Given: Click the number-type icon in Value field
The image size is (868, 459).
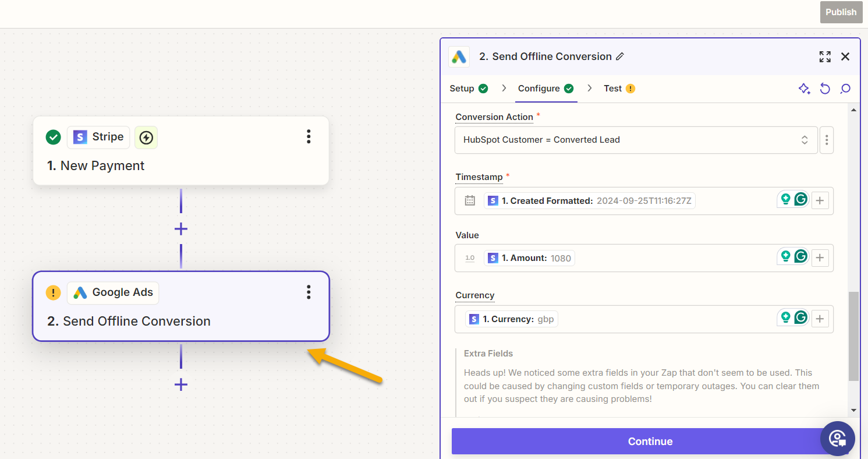Looking at the screenshot, I should click(470, 258).
